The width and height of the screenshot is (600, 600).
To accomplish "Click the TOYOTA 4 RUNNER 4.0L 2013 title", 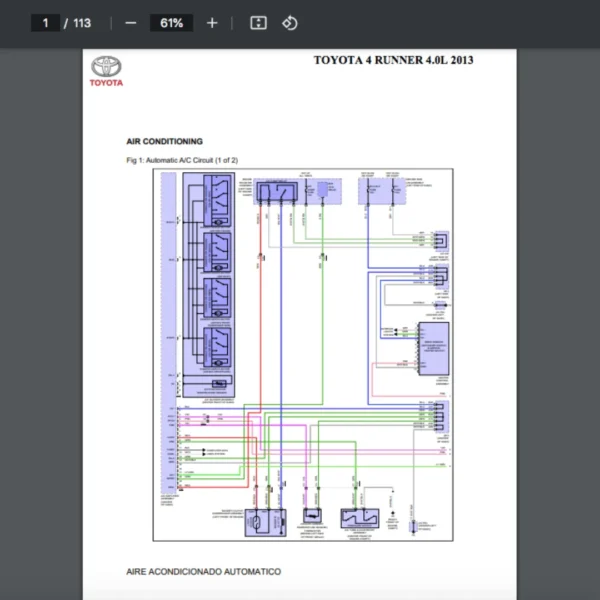I will point(393,60).
